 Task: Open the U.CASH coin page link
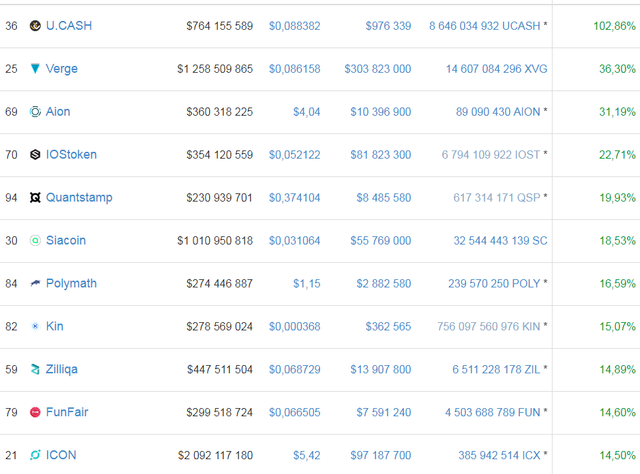(x=68, y=26)
